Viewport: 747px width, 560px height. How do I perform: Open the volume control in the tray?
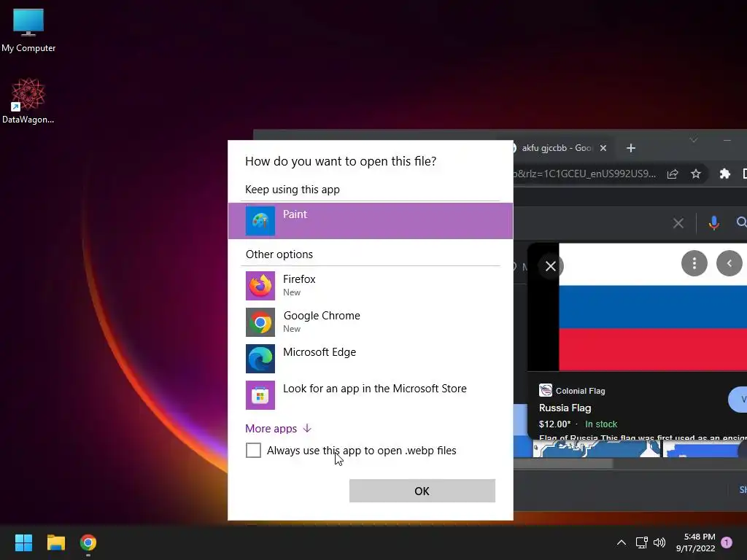659,542
